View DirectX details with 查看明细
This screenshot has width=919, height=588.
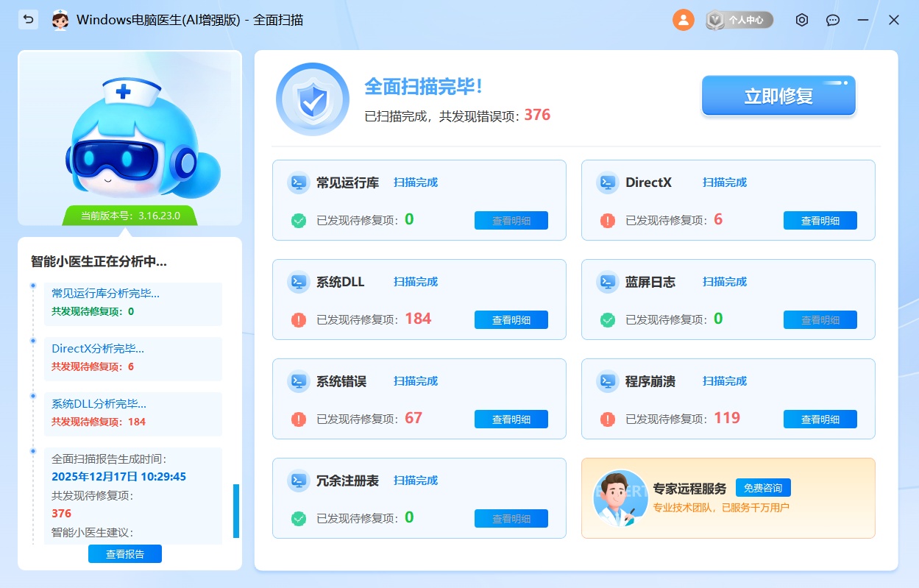(x=820, y=221)
